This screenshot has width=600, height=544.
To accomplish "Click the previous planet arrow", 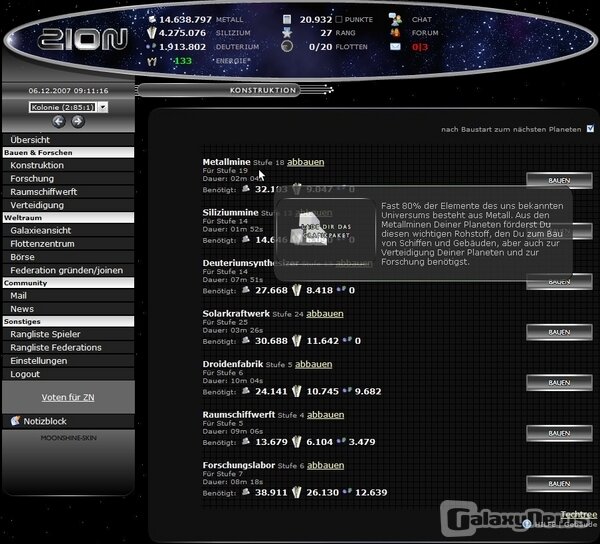I will click(x=59, y=122).
